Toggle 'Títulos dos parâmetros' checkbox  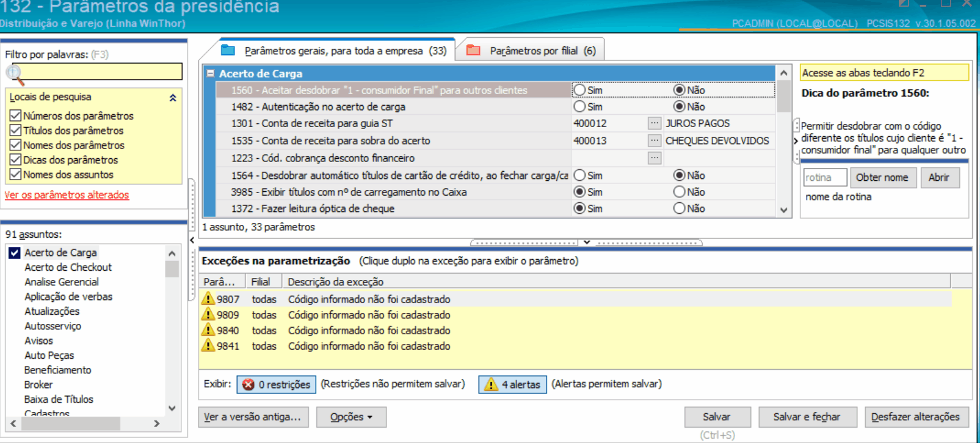pos(16,130)
